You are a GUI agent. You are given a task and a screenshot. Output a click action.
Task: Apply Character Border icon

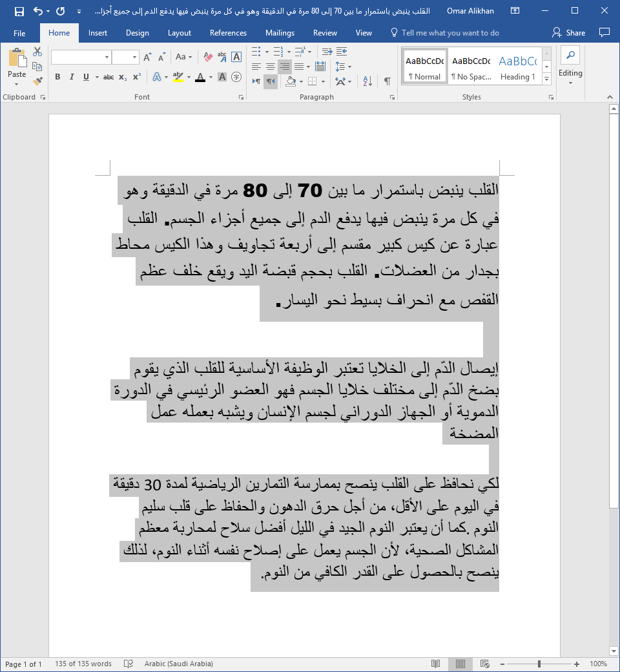(236, 57)
